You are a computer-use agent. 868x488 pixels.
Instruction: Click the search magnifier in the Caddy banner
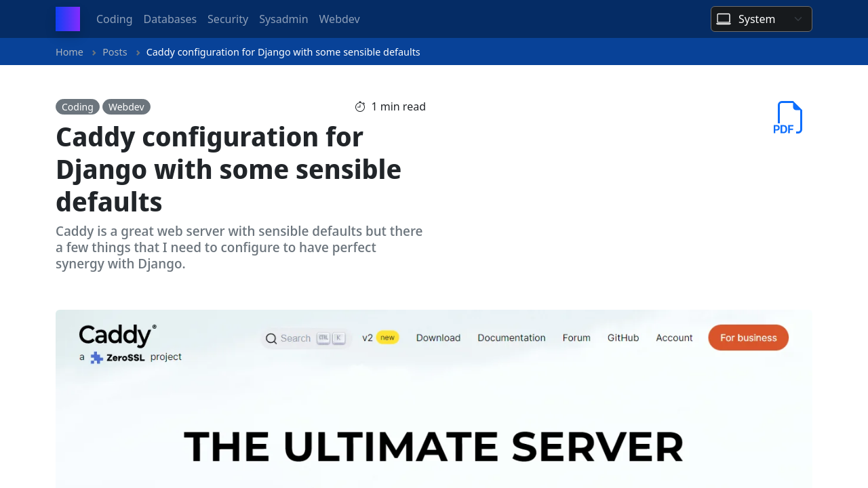tap(271, 338)
